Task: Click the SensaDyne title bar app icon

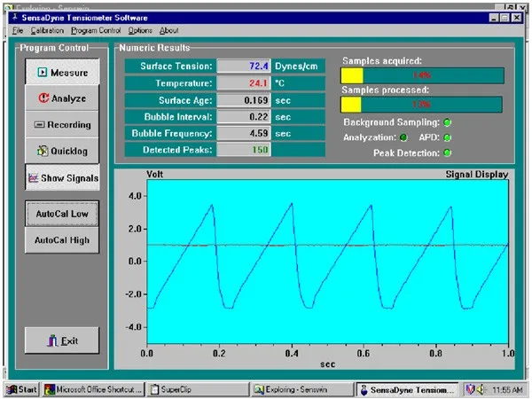Action: (21, 17)
